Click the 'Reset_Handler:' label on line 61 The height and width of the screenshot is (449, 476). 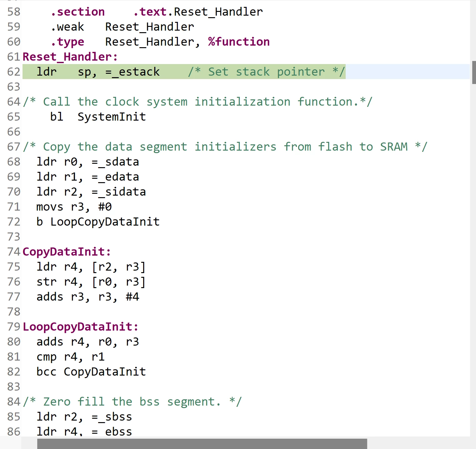(70, 57)
